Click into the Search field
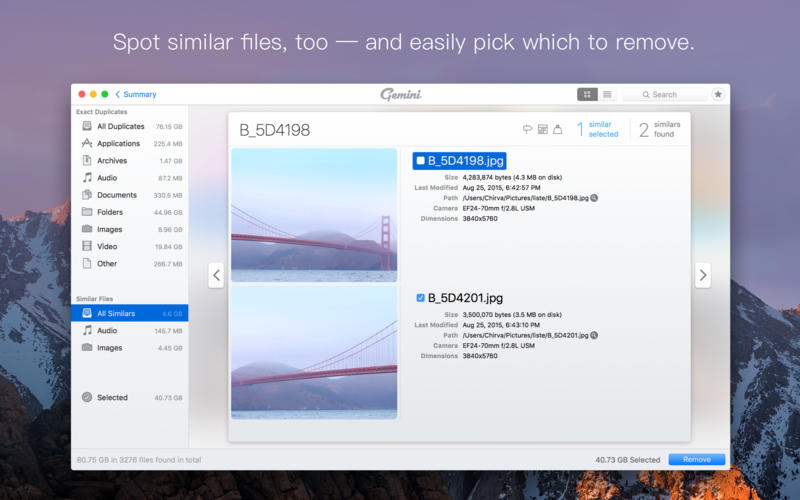The image size is (800, 500). tap(665, 95)
